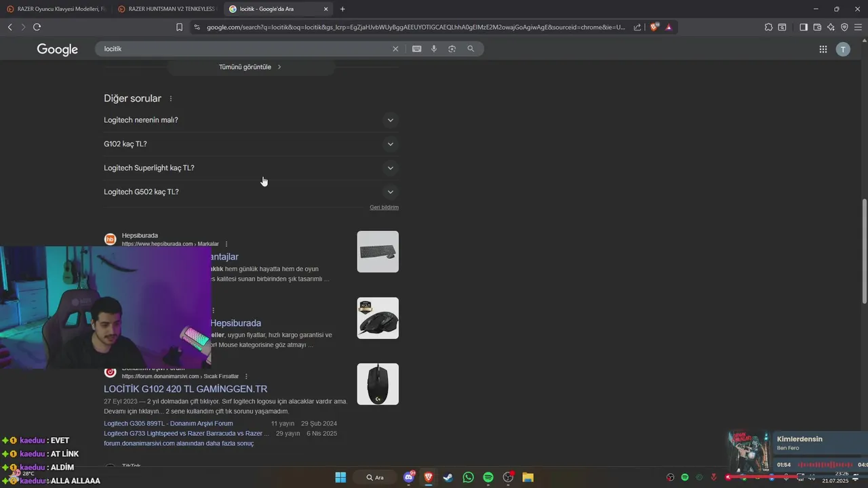This screenshot has width=868, height=488.
Task: Expand 'Logitech Superlight kaç TL?' question
Action: pyautogui.click(x=251, y=168)
